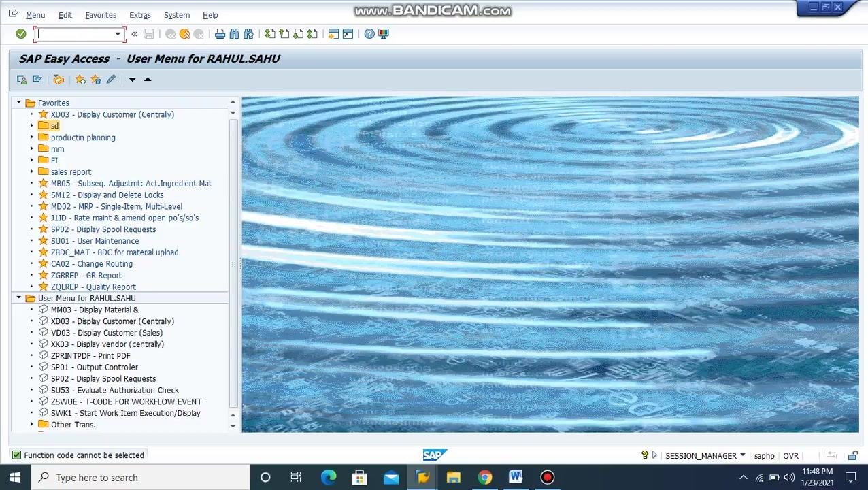Click the Last Page icon

312,34
